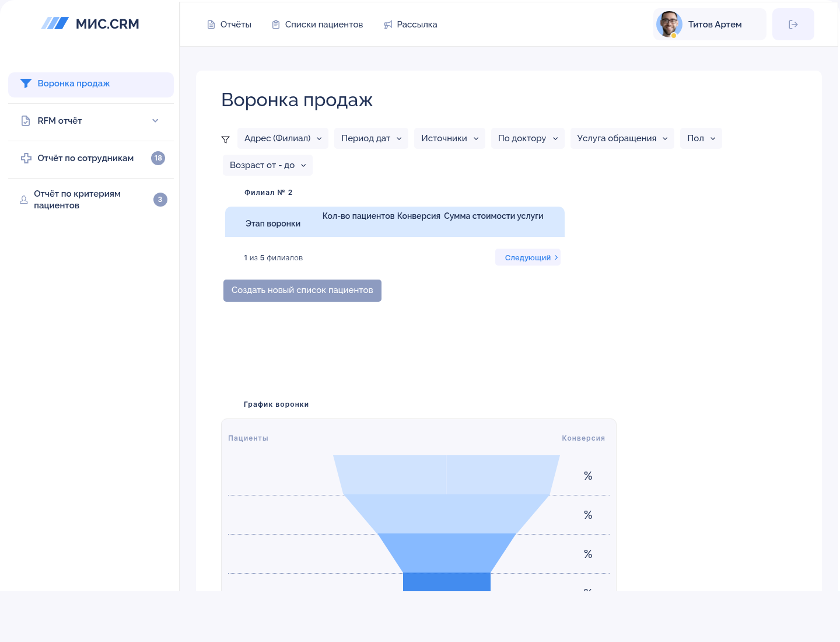Click the filter funnel icon beside filters
The image size is (840, 642).
pyautogui.click(x=226, y=139)
